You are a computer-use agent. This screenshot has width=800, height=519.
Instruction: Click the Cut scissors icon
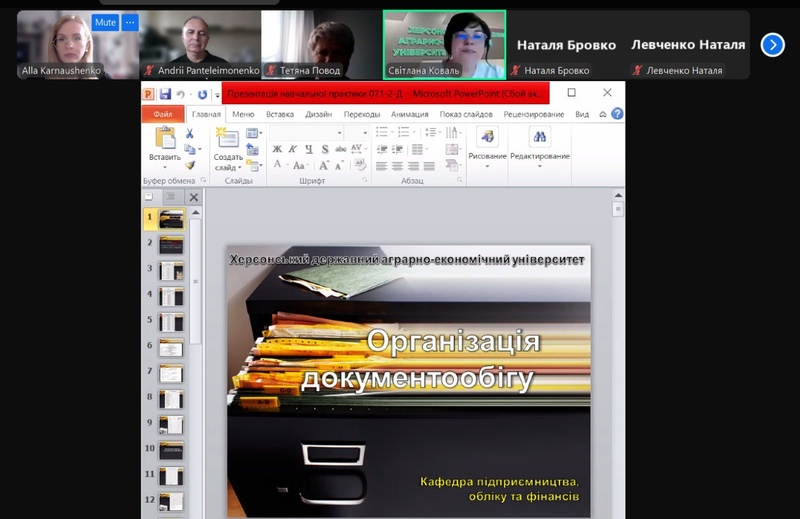point(189,134)
